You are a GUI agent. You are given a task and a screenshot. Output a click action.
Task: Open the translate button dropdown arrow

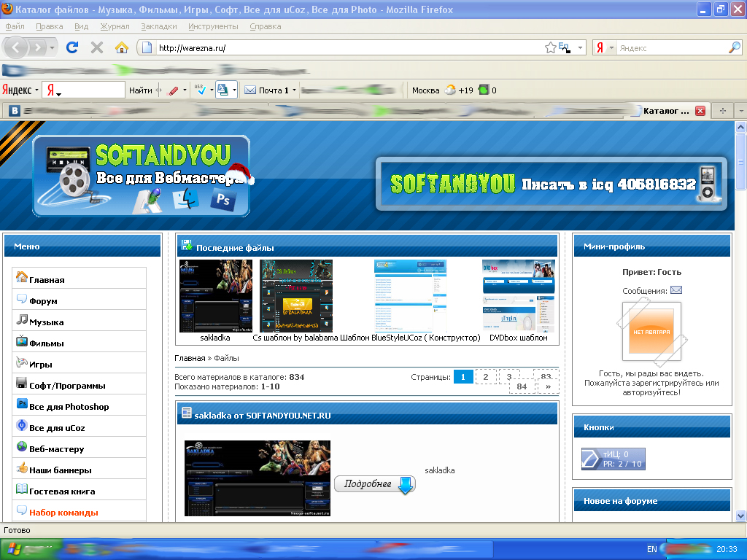tap(234, 90)
